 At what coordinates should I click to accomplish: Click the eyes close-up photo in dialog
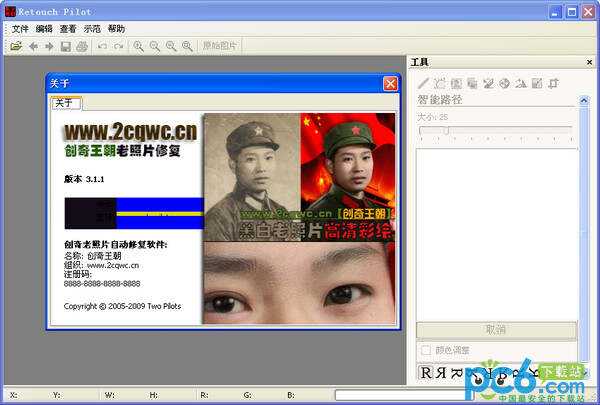pyautogui.click(x=299, y=283)
